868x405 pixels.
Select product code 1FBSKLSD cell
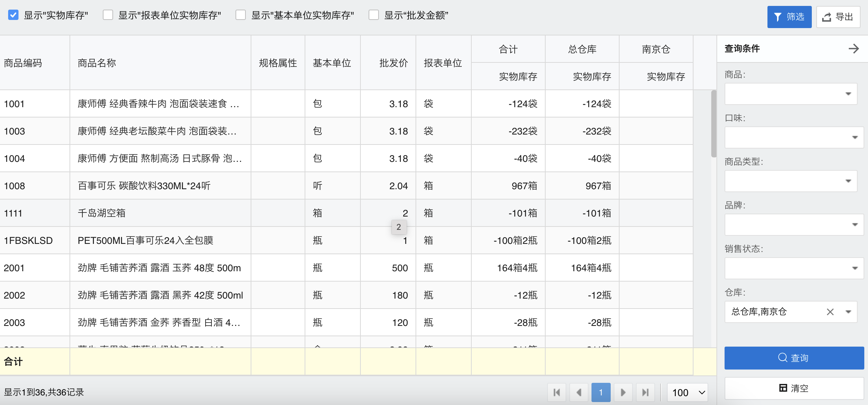tap(35, 241)
